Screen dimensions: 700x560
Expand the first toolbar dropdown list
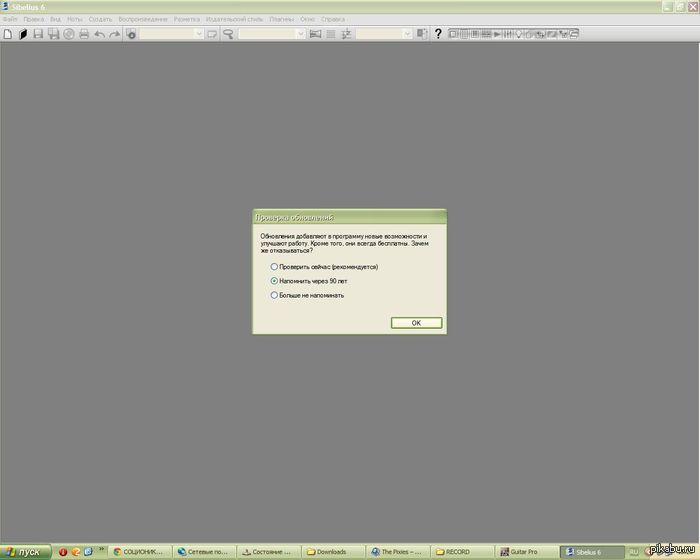click(199, 34)
